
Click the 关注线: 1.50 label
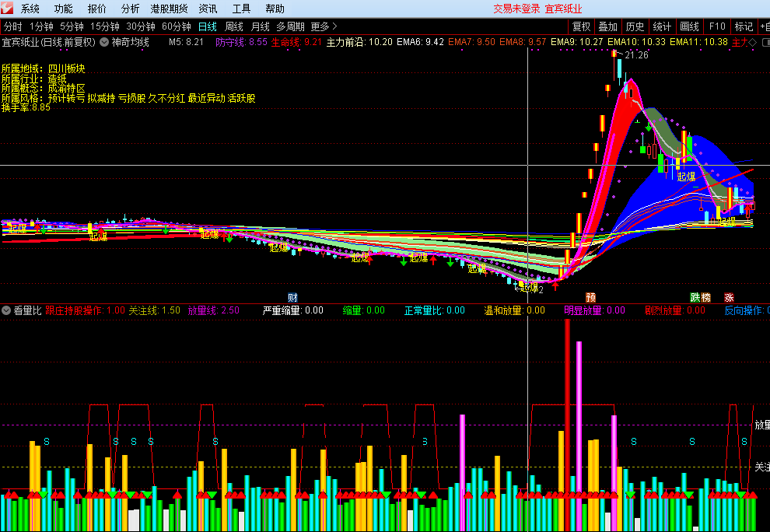pyautogui.click(x=155, y=310)
